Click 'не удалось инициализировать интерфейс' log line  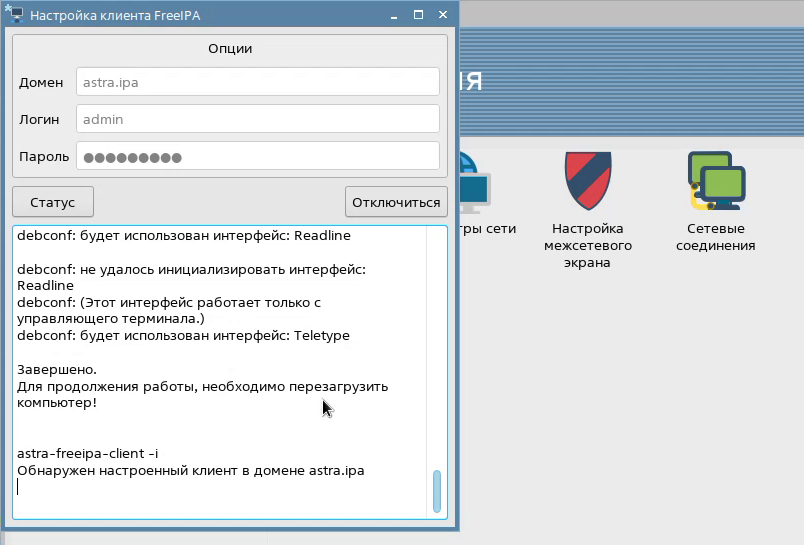191,277
